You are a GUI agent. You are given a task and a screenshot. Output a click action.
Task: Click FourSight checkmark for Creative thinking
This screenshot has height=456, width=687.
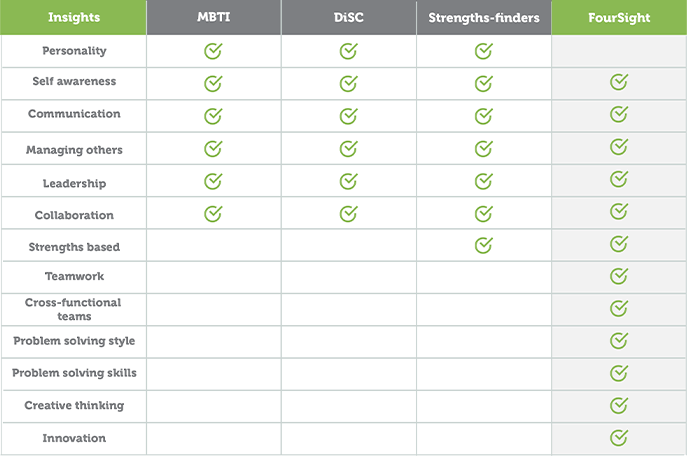click(x=619, y=405)
